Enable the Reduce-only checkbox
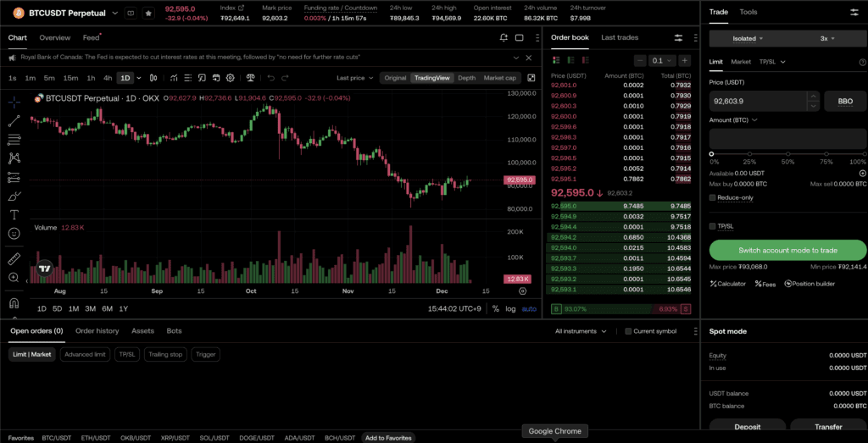This screenshot has width=868, height=443. (x=713, y=197)
